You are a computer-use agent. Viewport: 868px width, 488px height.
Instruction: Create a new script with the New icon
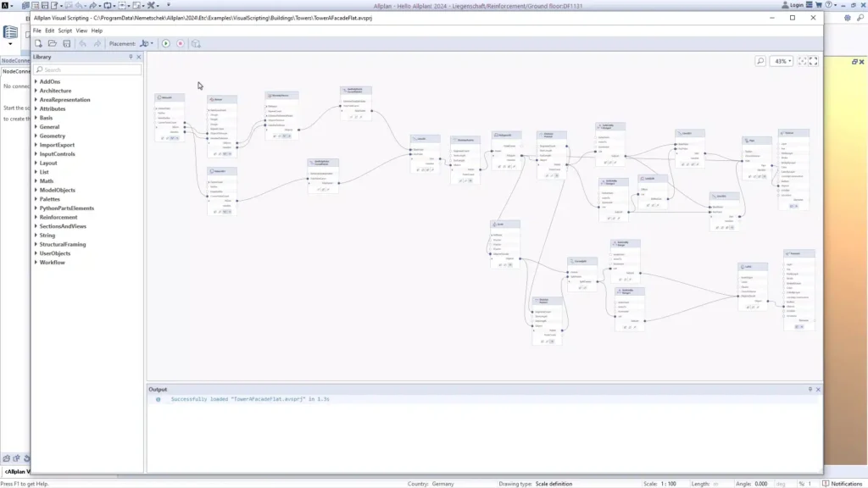(x=37, y=44)
